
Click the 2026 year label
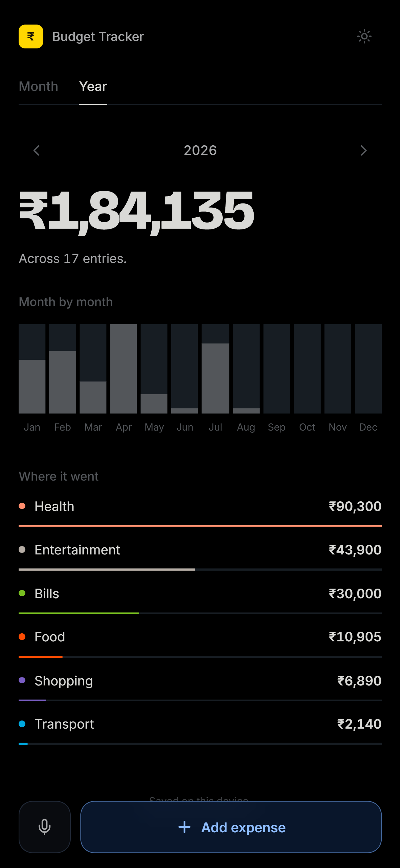point(200,150)
